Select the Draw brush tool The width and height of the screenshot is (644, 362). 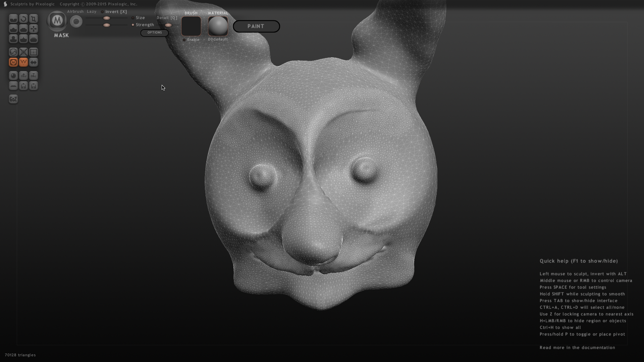pyautogui.click(x=13, y=29)
